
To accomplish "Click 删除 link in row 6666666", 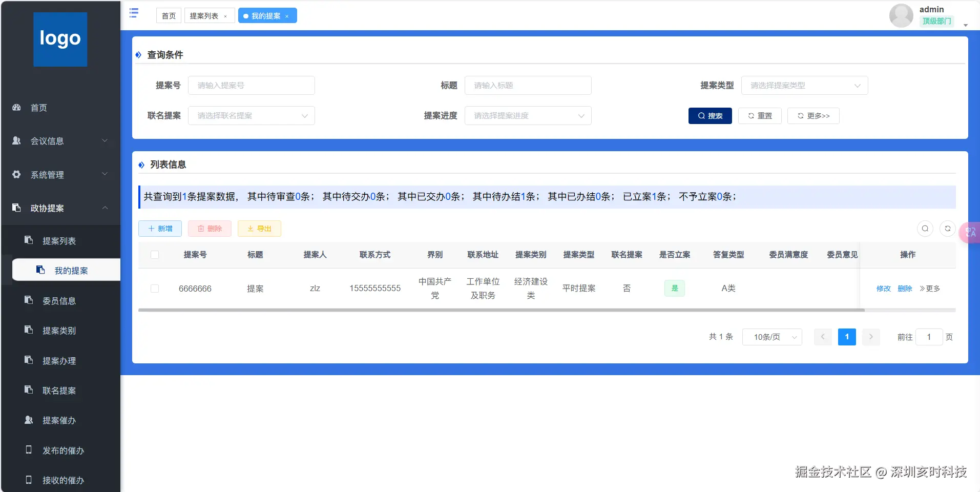I will pyautogui.click(x=905, y=289).
